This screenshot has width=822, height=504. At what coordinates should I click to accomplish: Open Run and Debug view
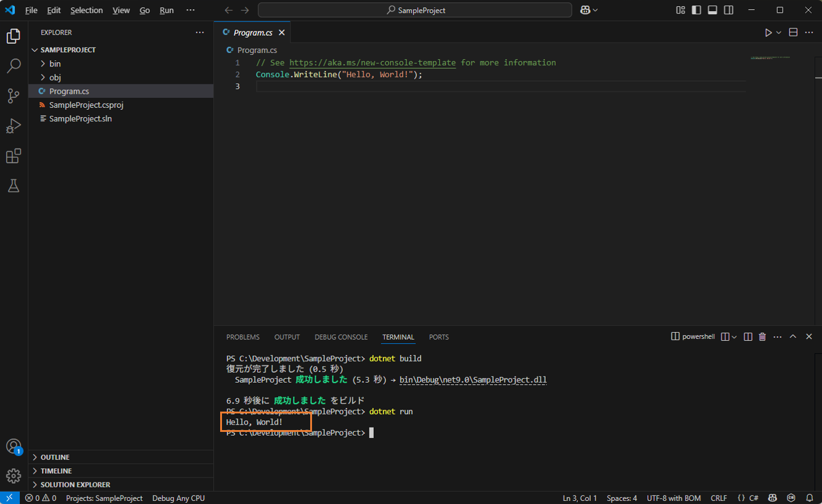pos(14,126)
